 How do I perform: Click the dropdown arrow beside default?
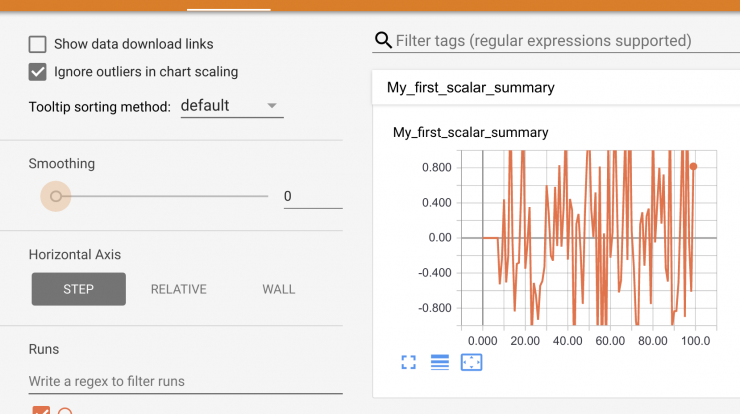[272, 106]
